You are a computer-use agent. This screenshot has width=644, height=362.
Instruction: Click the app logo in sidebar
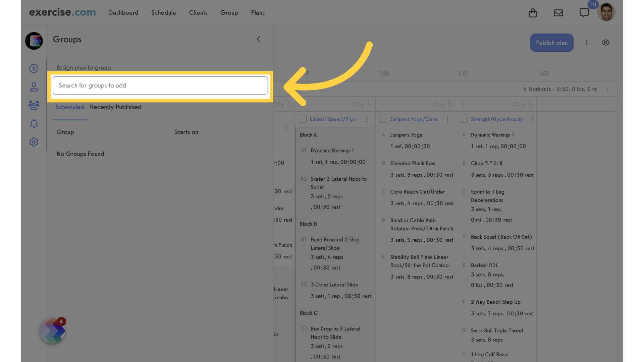pyautogui.click(x=34, y=41)
